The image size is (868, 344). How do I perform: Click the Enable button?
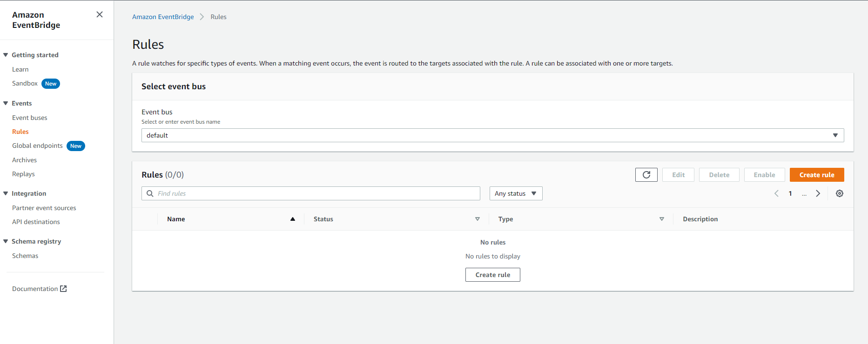coord(765,175)
